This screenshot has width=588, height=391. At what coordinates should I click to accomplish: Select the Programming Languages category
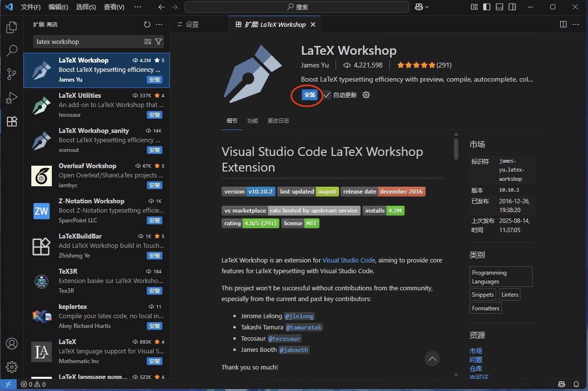click(501, 277)
